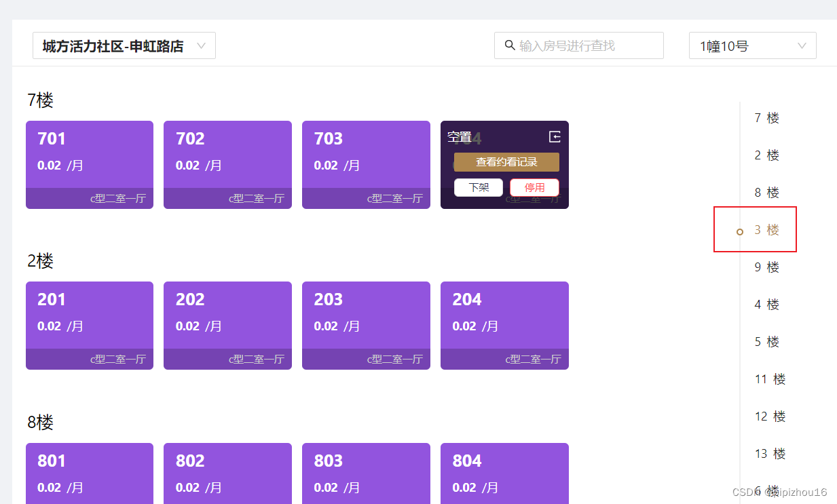This screenshot has height=504, width=837.
Task: Jump to 5 楼 in floor navigation
Action: pyautogui.click(x=767, y=342)
